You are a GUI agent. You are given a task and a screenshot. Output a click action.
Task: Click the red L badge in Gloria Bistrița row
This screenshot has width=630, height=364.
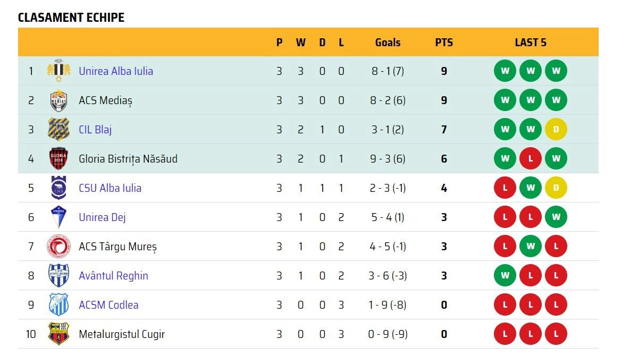coord(531,159)
